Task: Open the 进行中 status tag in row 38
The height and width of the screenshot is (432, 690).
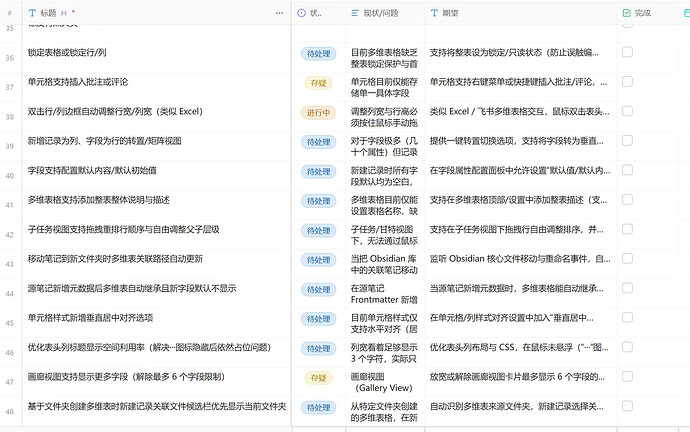Action: point(319,113)
